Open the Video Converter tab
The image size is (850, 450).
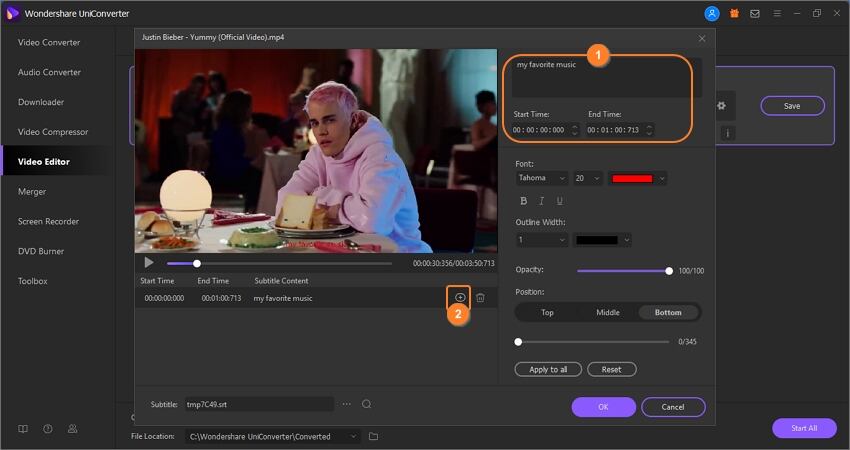point(49,42)
